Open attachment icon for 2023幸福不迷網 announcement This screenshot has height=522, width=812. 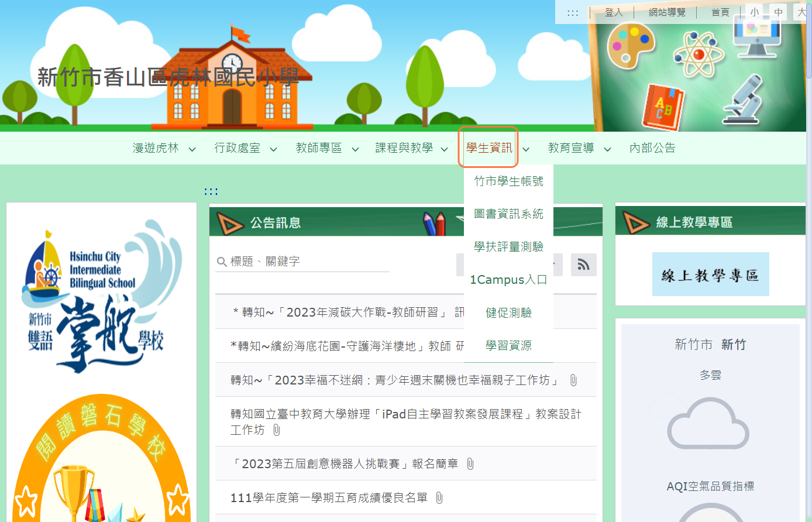click(x=573, y=380)
